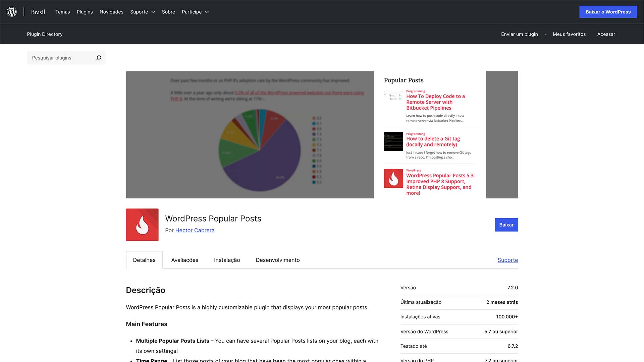Click the Suporte link beside tabs

[x=507, y=260]
